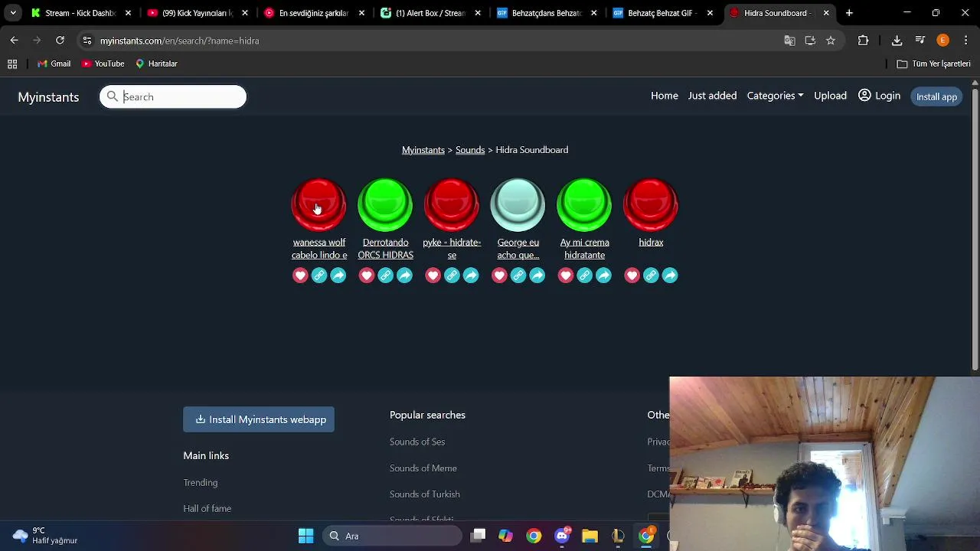Click Myinstants in the breadcrumb
Viewport: 980px width, 551px height.
pos(423,150)
